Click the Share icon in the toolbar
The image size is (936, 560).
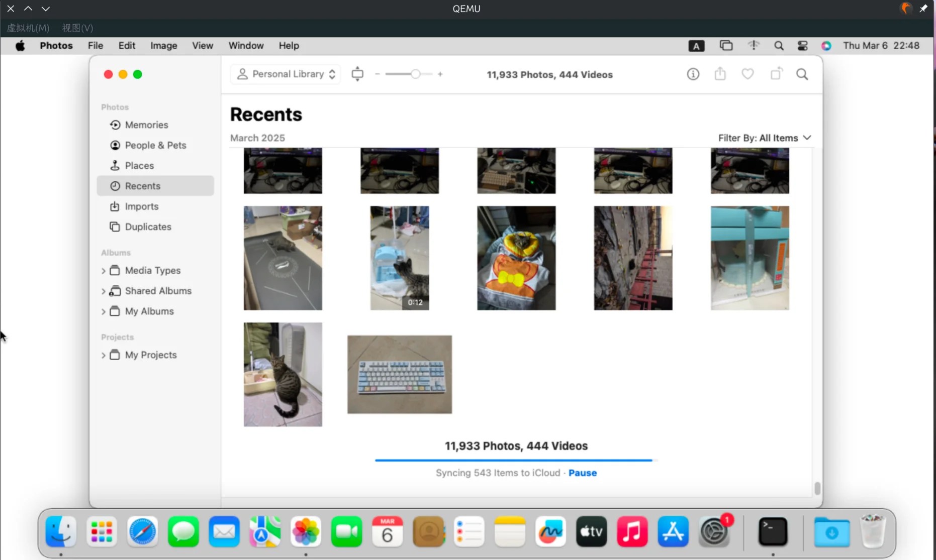720,73
